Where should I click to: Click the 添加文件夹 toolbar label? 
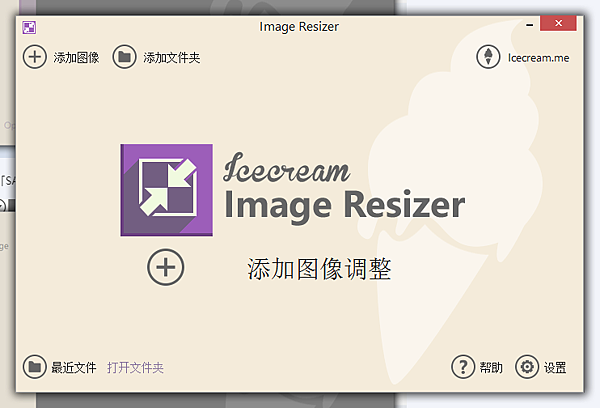(172, 58)
